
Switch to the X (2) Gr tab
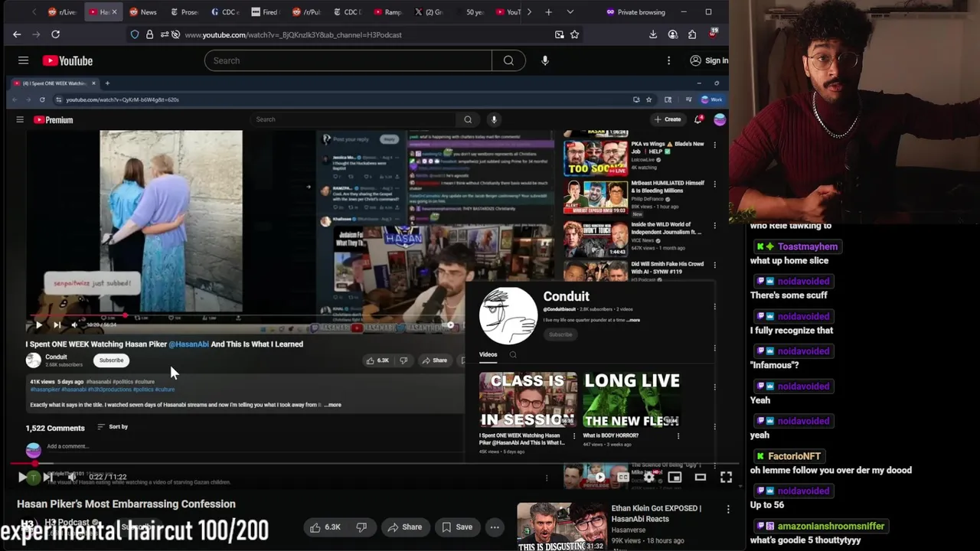[x=429, y=12]
